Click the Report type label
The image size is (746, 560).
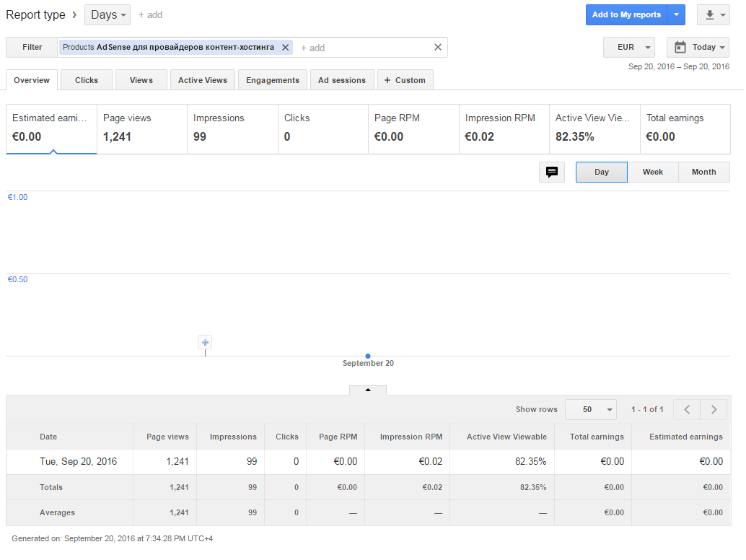35,14
